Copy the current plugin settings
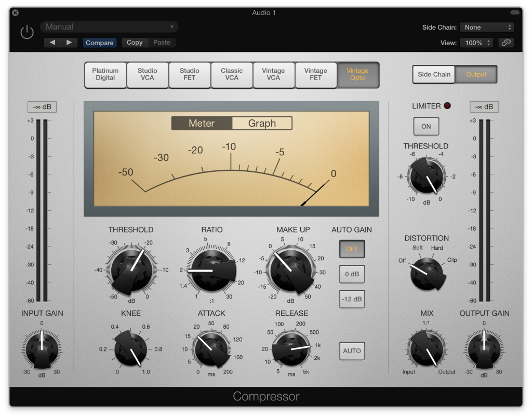This screenshot has height=418, width=532. [x=135, y=43]
